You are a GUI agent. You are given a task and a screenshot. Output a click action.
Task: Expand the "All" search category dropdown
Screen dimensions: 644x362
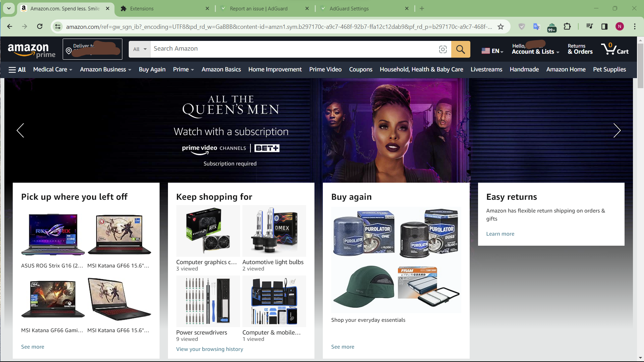[x=139, y=49]
